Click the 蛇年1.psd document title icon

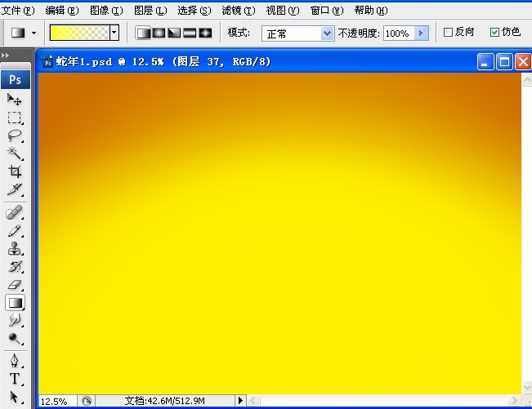47,62
